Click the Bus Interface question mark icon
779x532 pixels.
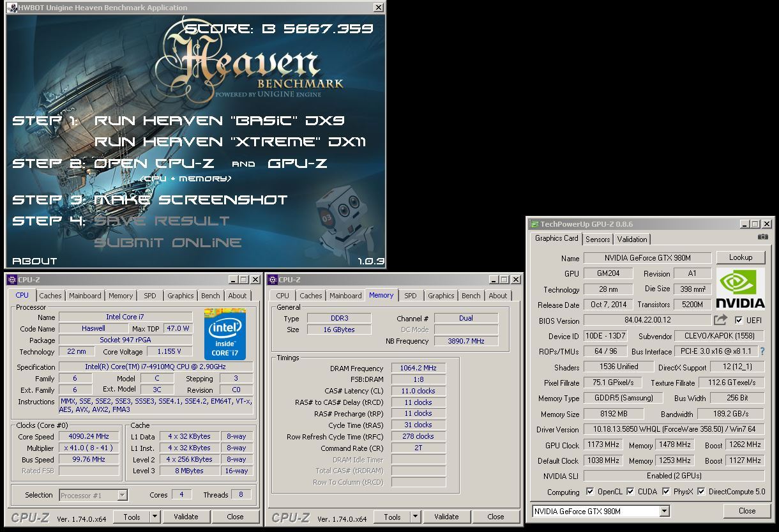coord(762,351)
